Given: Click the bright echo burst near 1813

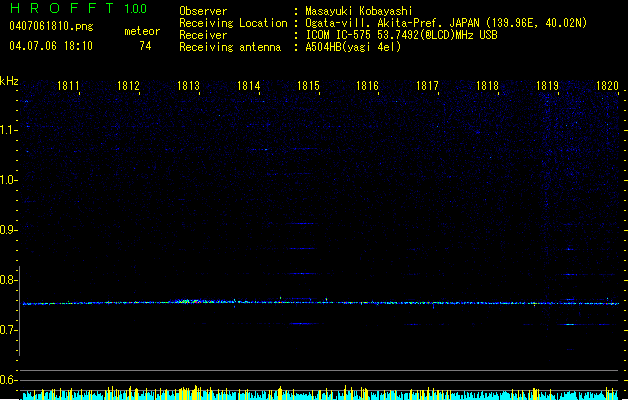Looking at the screenshot, I should tap(193, 301).
